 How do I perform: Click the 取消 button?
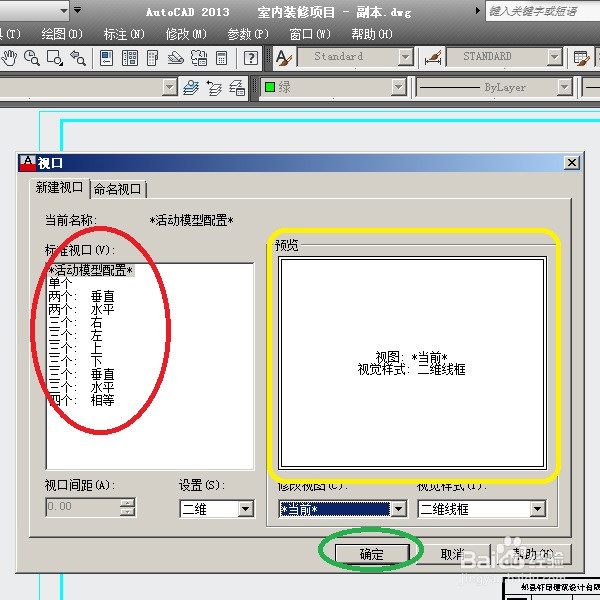[x=453, y=554]
